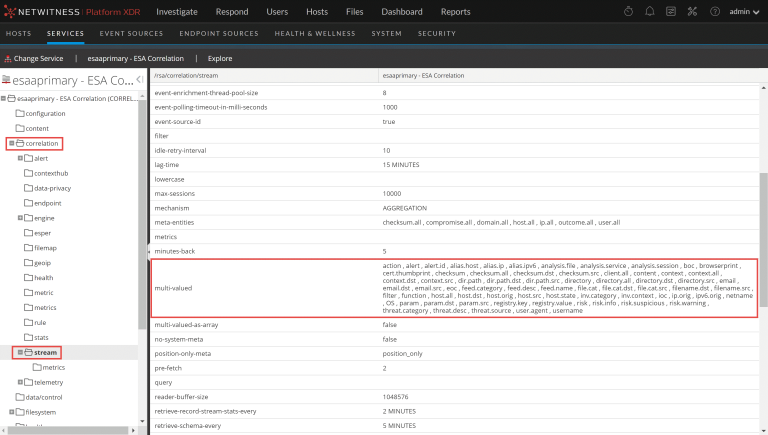The image size is (768, 435).
Task: Click the tree panel vertical scrollbar
Action: [x=142, y=216]
